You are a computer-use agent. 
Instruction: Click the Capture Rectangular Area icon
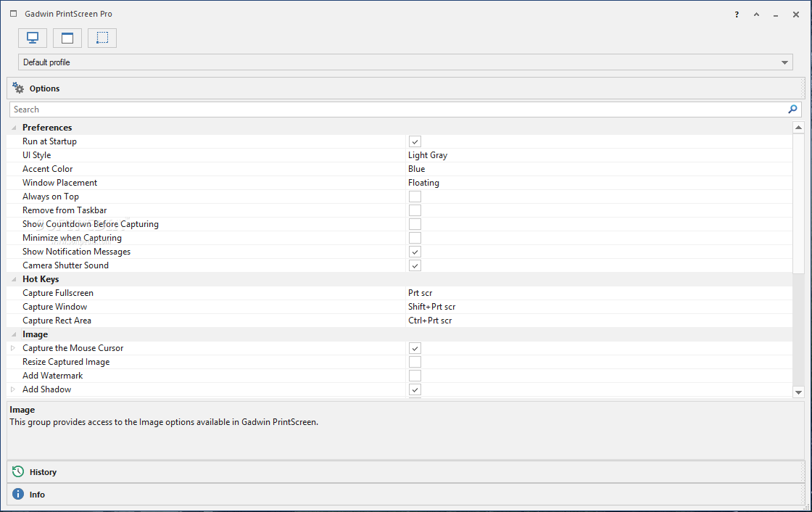[102, 38]
